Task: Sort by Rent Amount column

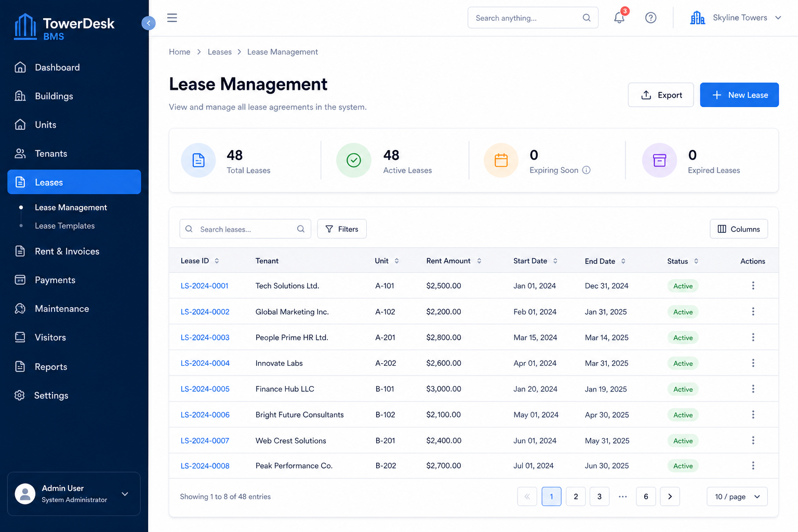Action: coord(479,261)
